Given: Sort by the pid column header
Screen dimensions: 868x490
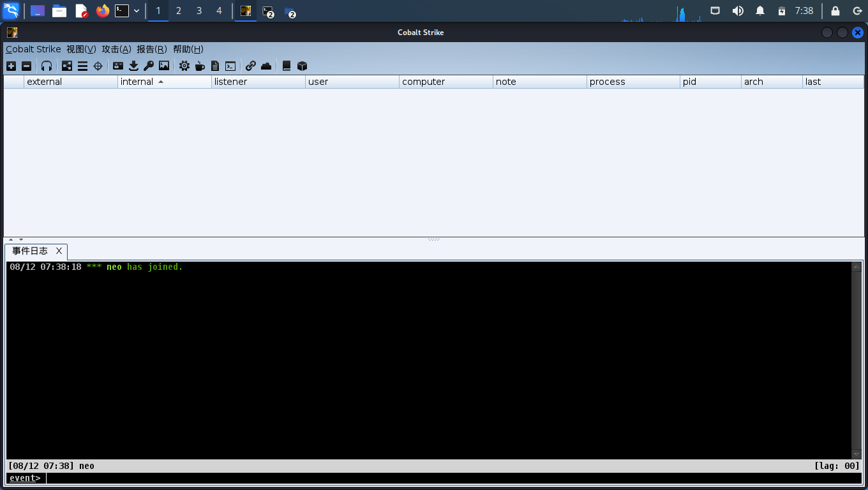Looking at the screenshot, I should coord(710,82).
